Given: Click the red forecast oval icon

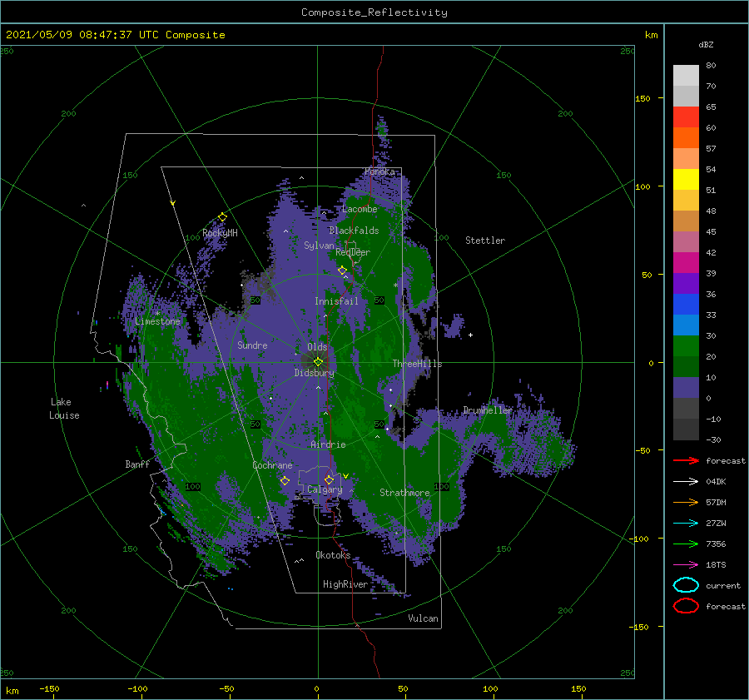Looking at the screenshot, I should 686,606.
